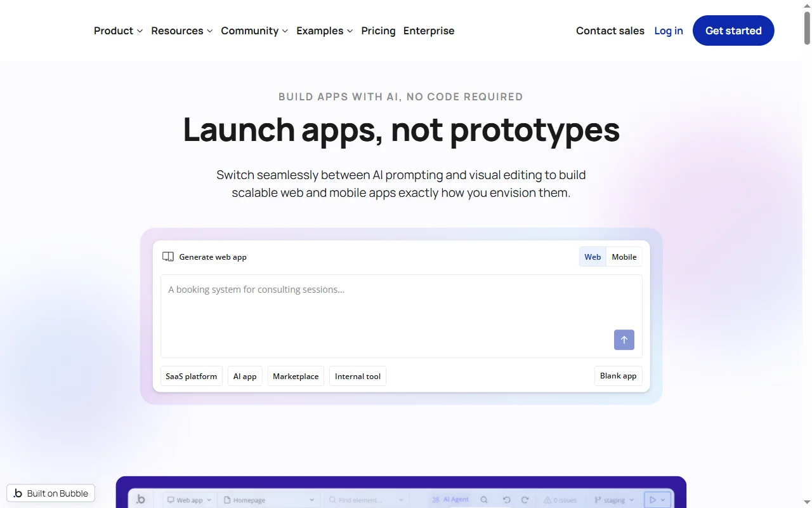
Task: Click the redo arrow in editor preview
Action: coord(525,500)
